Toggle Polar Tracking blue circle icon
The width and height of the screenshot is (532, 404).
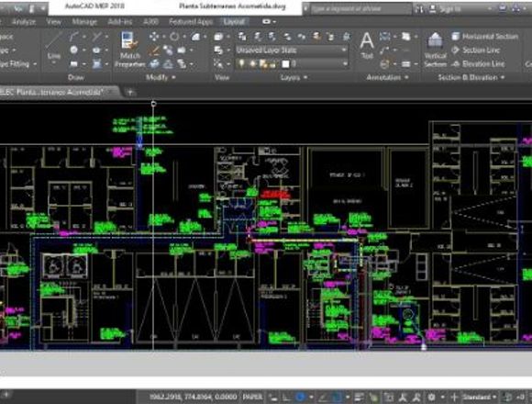tap(300, 397)
